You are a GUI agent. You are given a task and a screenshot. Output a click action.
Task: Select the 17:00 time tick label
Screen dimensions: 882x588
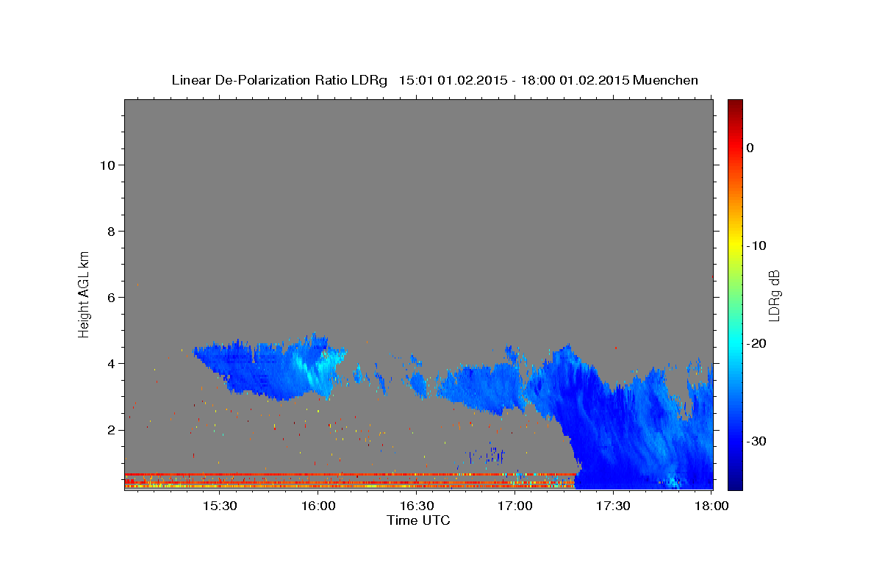514,506
